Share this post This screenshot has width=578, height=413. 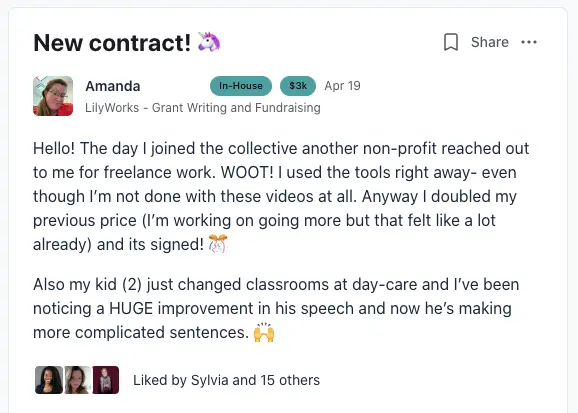click(490, 42)
